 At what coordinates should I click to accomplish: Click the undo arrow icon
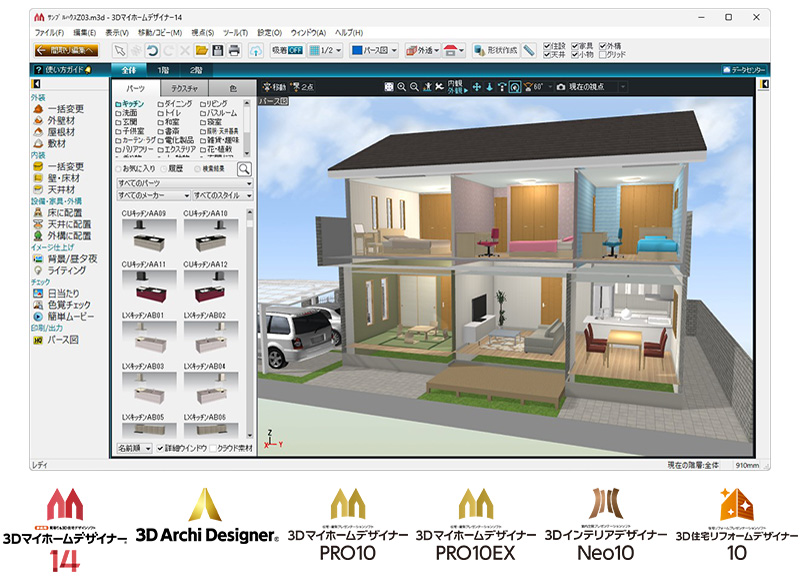(152, 49)
